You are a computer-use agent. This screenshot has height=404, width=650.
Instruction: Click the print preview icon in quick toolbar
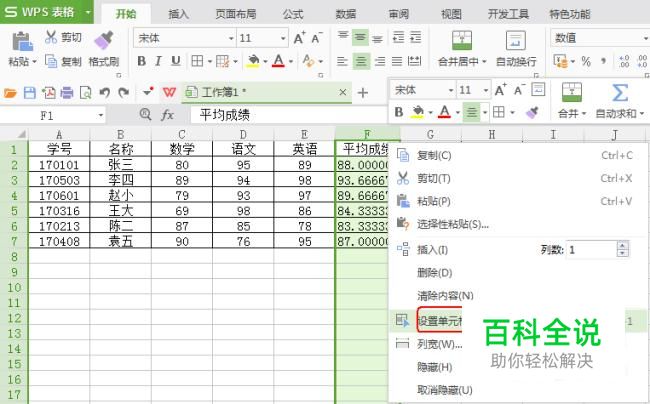[85, 92]
